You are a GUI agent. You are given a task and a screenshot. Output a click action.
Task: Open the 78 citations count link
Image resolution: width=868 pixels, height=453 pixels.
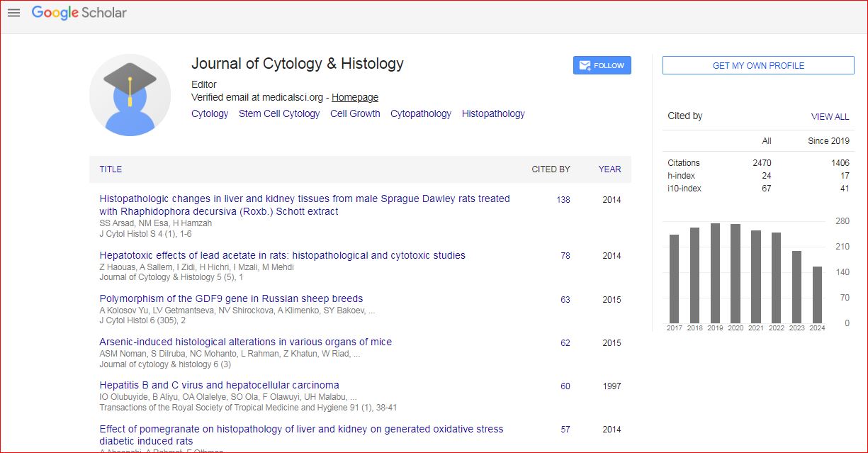coord(565,256)
